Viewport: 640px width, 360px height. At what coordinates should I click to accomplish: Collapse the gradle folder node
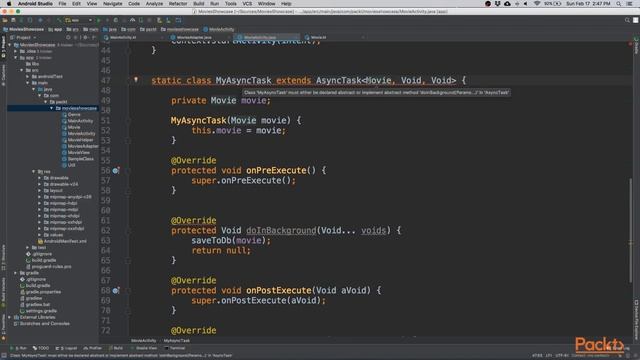[16, 273]
